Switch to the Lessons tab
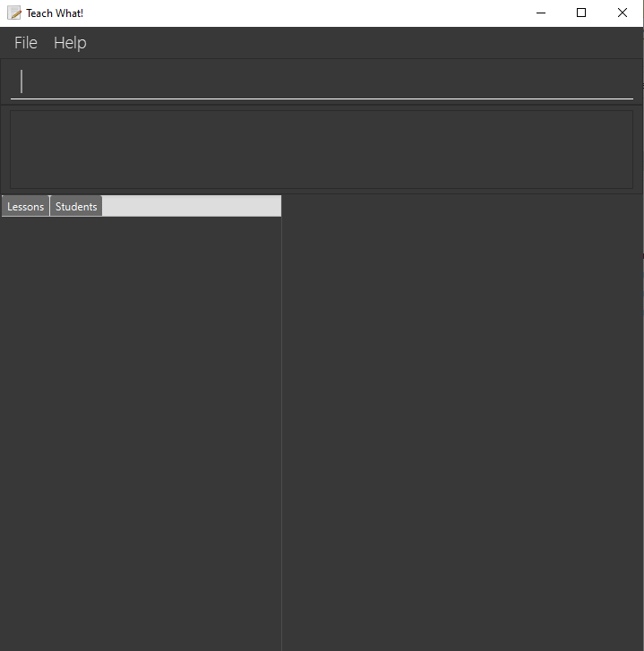The width and height of the screenshot is (644, 651). click(26, 206)
